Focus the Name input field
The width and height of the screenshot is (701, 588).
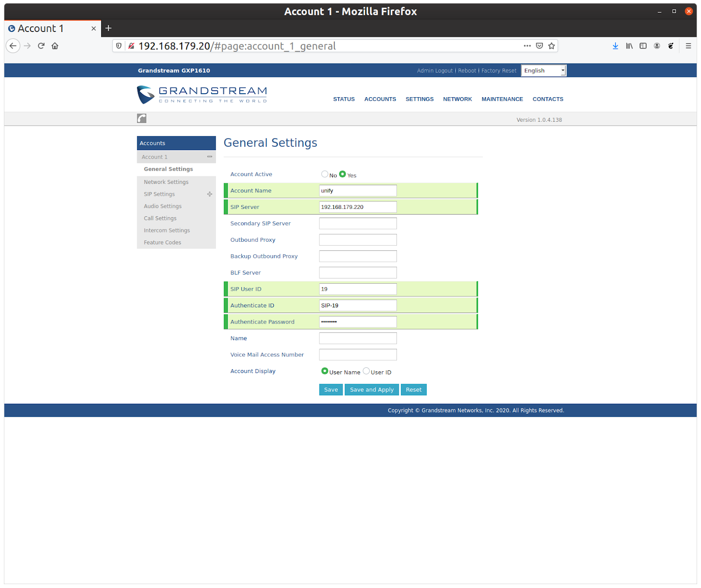click(x=358, y=338)
